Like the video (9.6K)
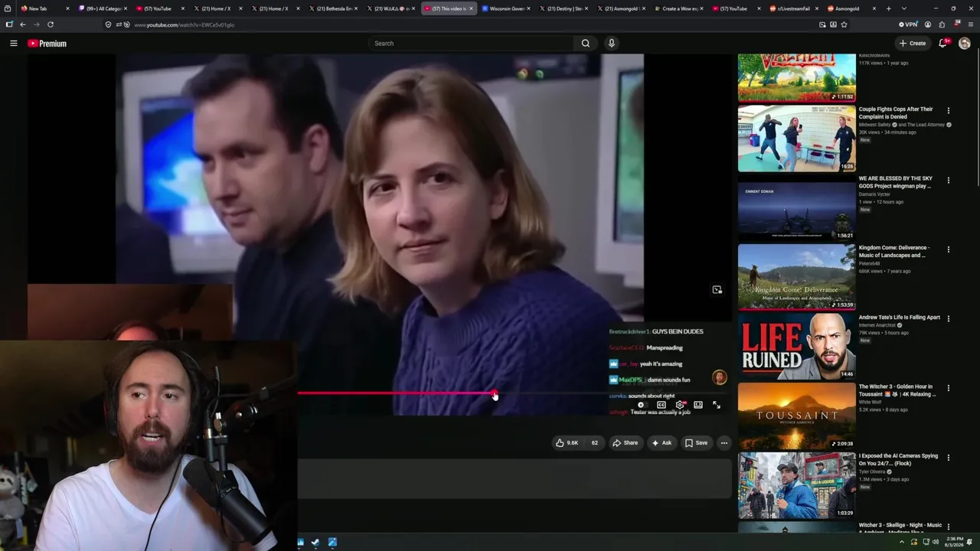Image resolution: width=980 pixels, height=551 pixels. click(x=567, y=443)
